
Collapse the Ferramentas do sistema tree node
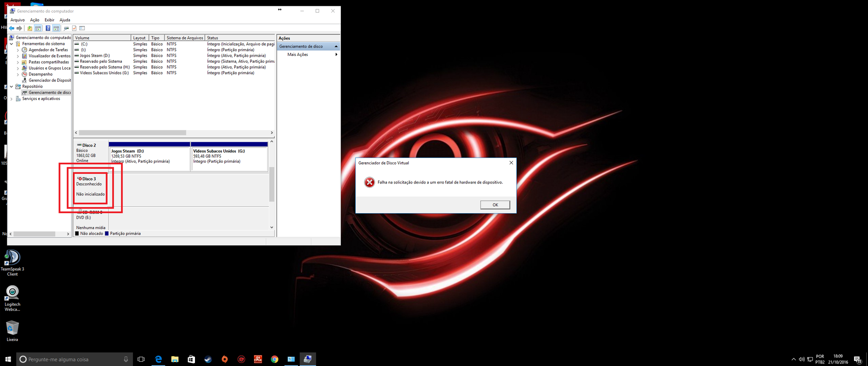pyautogui.click(x=11, y=44)
